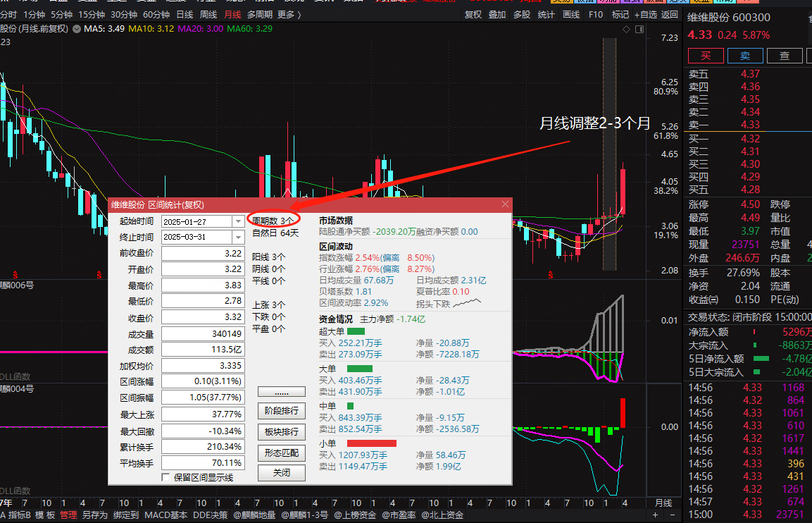The image size is (812, 523).
Task: Toggle the side panel layout icon
Action: click(x=639, y=30)
